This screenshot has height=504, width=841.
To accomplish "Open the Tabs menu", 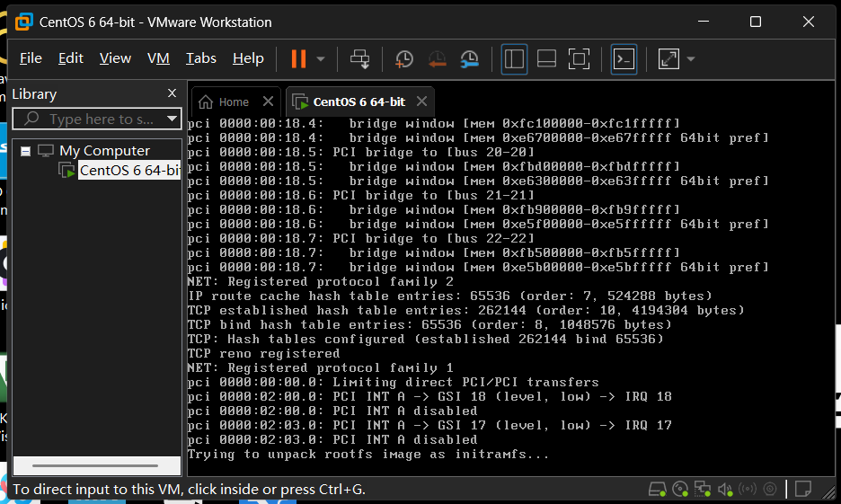I will tap(201, 57).
